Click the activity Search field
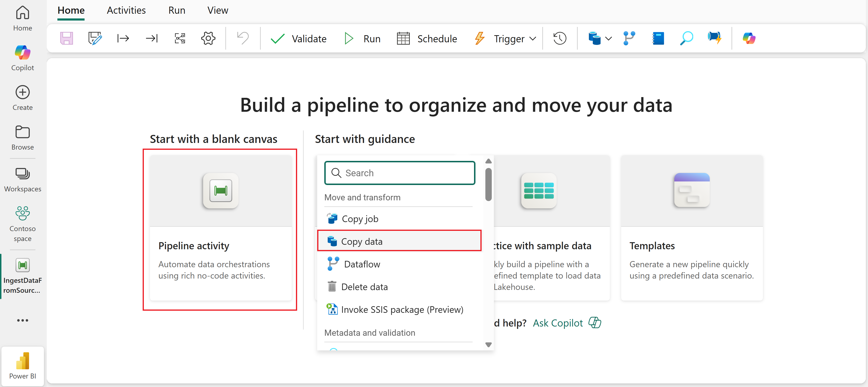Screen dimensions: 868x387 pos(400,173)
